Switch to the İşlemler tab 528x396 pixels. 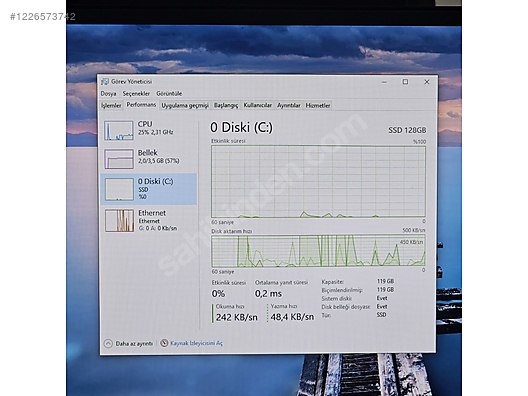click(x=111, y=105)
